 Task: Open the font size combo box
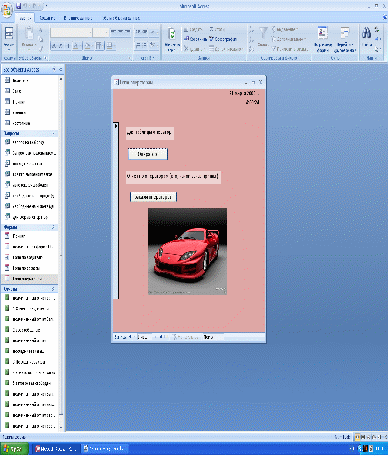tap(101, 32)
